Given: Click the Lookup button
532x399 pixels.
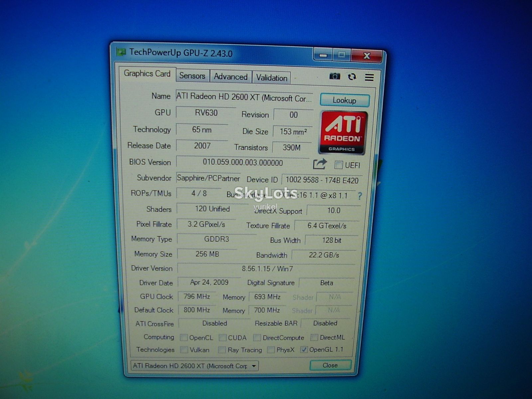Looking at the screenshot, I should pos(345,100).
